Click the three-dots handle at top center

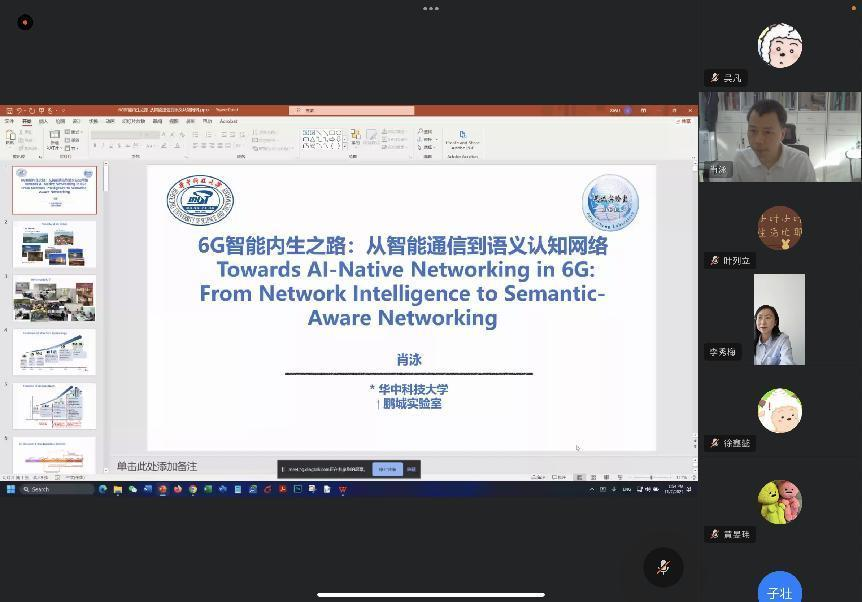(431, 8)
